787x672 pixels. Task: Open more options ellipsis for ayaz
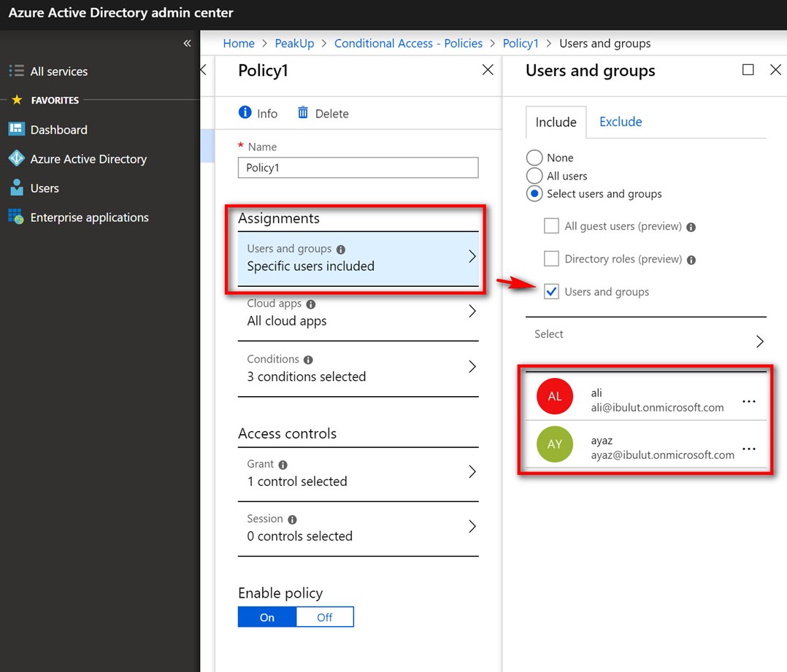pyautogui.click(x=749, y=449)
